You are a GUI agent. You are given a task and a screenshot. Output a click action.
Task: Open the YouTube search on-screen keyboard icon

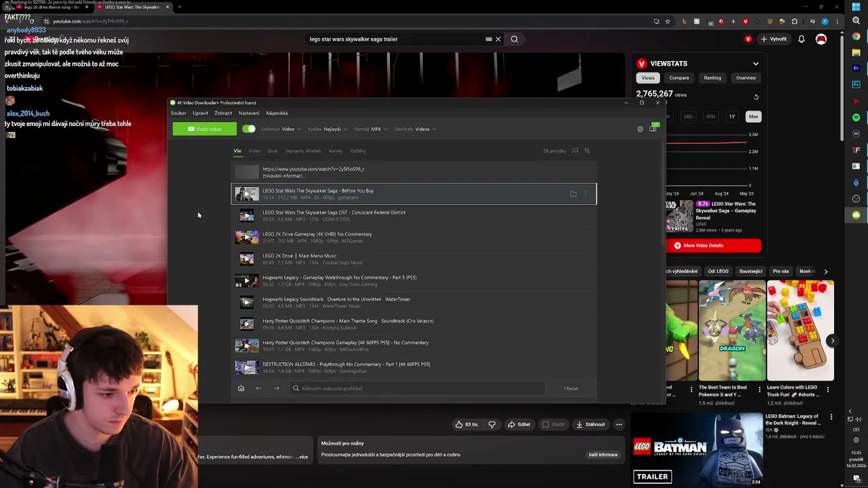(489, 39)
